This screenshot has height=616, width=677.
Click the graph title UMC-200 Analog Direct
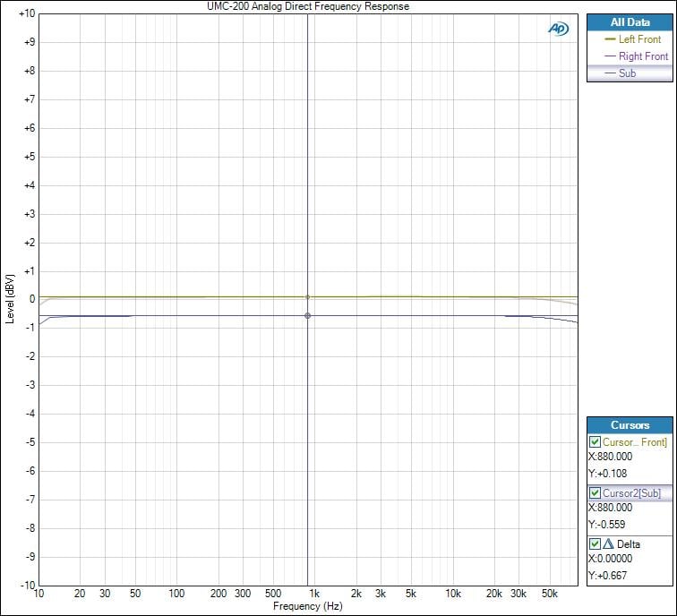[307, 6]
